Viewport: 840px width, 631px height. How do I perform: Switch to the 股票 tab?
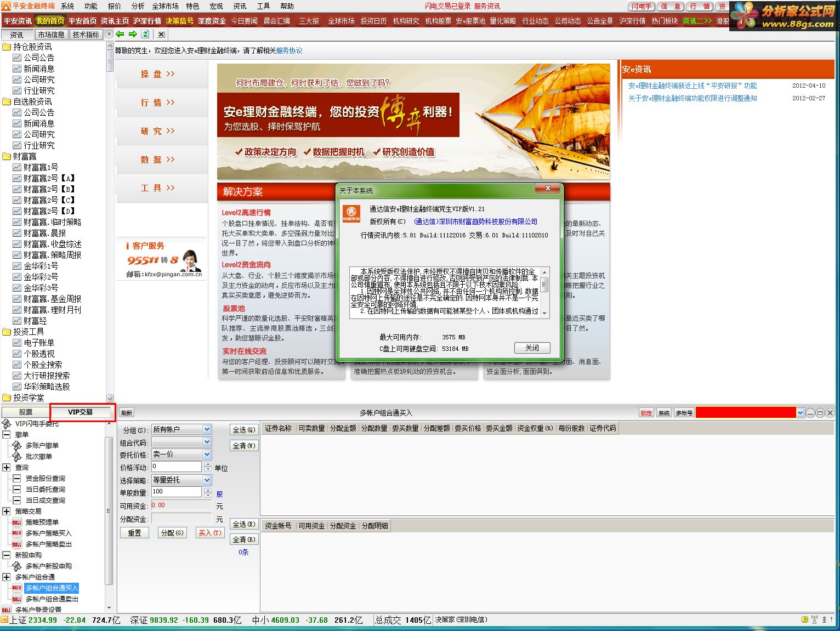(x=25, y=412)
